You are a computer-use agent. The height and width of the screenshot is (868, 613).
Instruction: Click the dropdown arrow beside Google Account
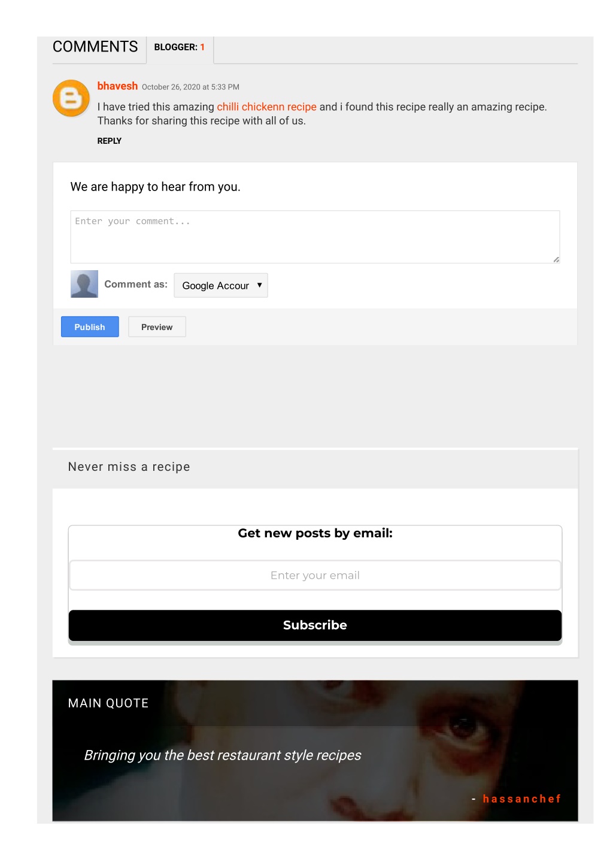[x=259, y=285]
